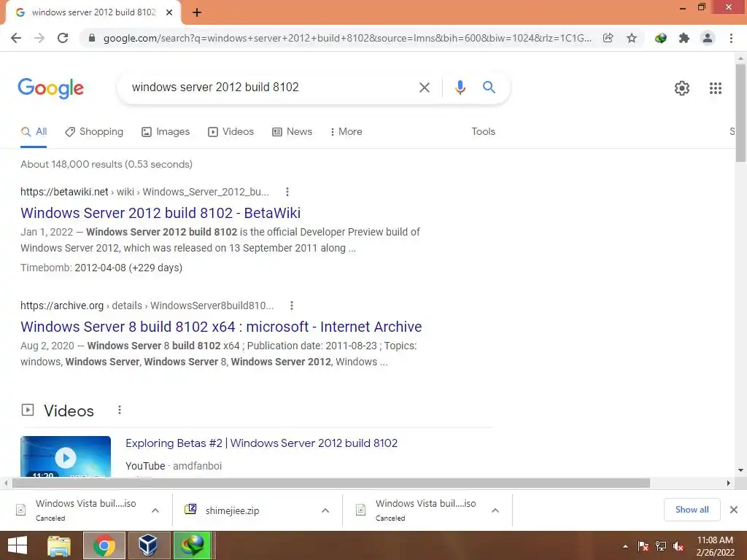The width and height of the screenshot is (747, 560).
Task: Click the horizontal scrollbar thumb
Action: coord(330,483)
